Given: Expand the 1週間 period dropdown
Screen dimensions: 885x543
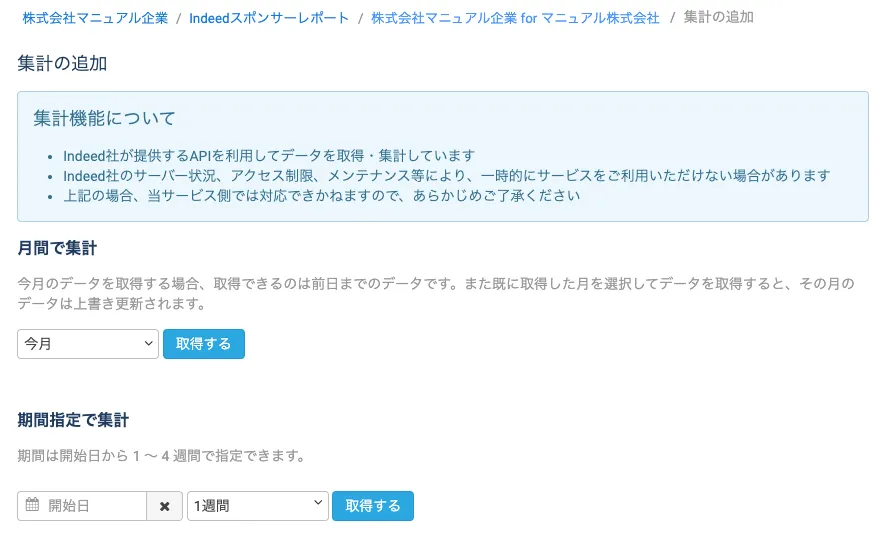Looking at the screenshot, I should [x=258, y=506].
